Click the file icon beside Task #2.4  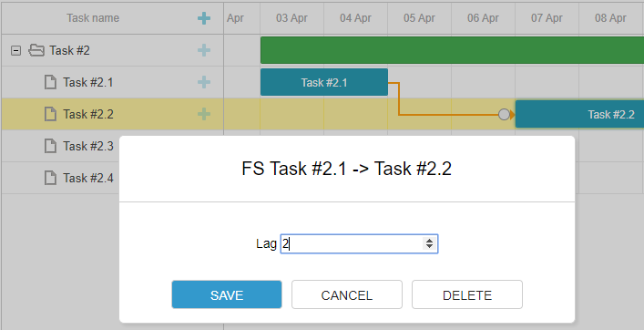coord(50,178)
